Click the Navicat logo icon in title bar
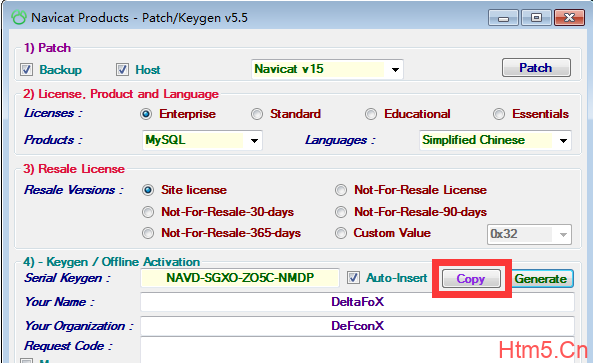The image size is (593, 363). coord(19,18)
